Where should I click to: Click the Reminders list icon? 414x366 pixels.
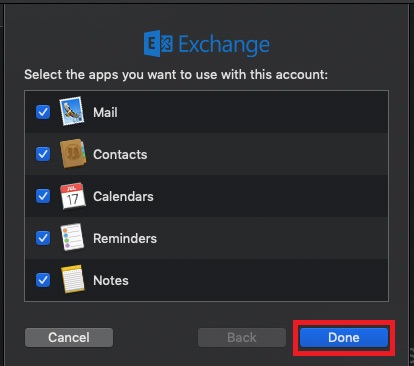click(72, 237)
